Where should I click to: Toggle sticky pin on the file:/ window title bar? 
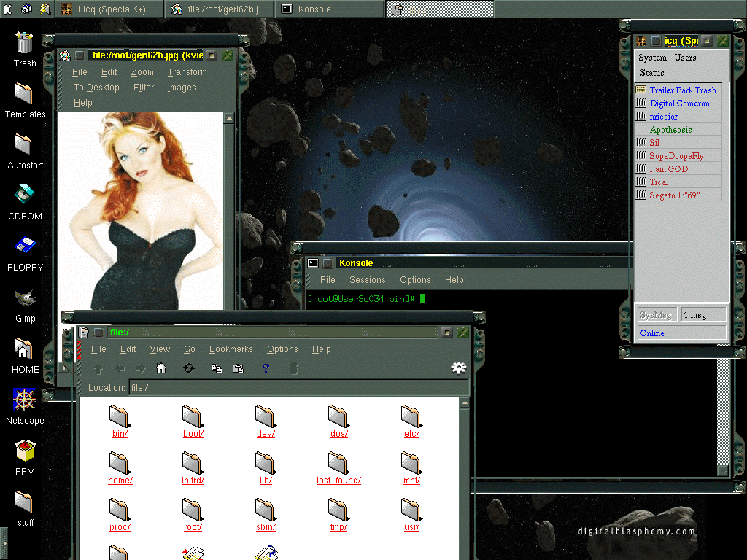click(x=98, y=332)
